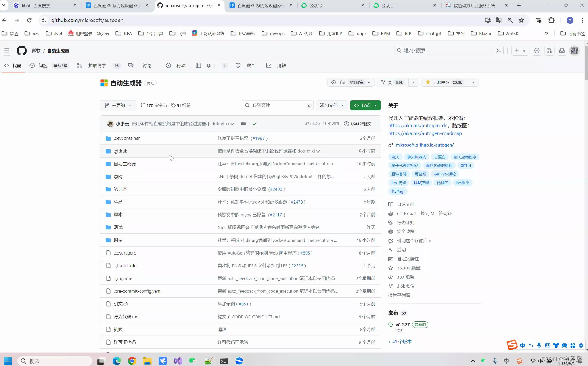Open the command palette icon in search
588x366 pixels.
(499, 50)
